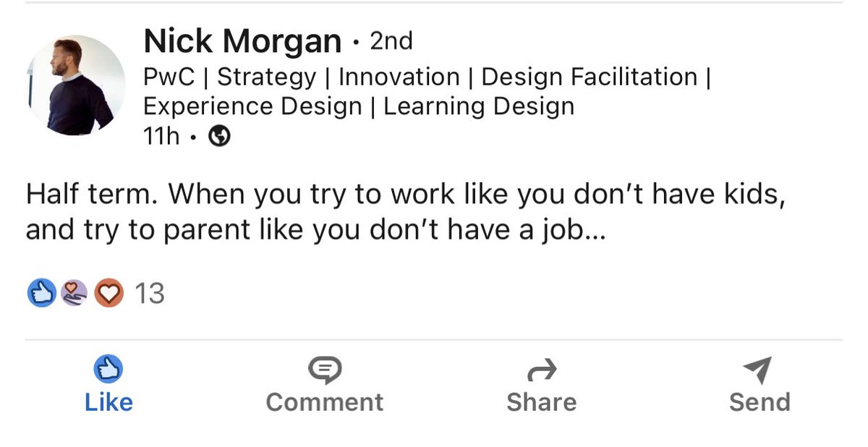
Task: Click the blue thumbs-up Like icon
Action: pyautogui.click(x=109, y=370)
